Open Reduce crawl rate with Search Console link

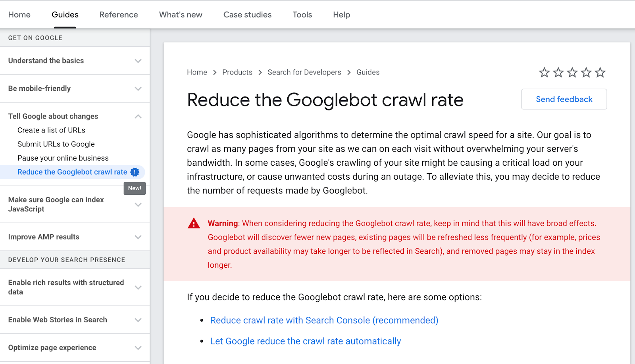tap(324, 320)
